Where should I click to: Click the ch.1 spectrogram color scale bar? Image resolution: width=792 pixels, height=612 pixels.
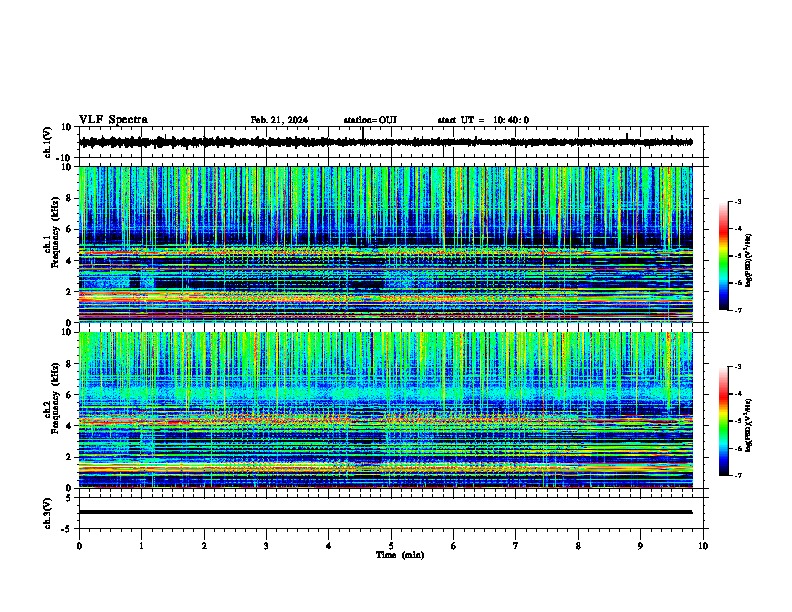pos(724,256)
